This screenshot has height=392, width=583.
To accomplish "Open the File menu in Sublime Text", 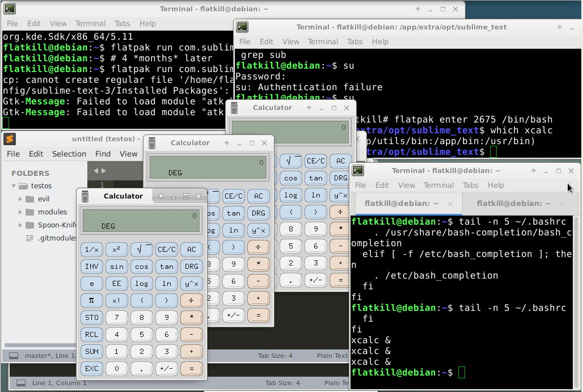I will click(13, 154).
